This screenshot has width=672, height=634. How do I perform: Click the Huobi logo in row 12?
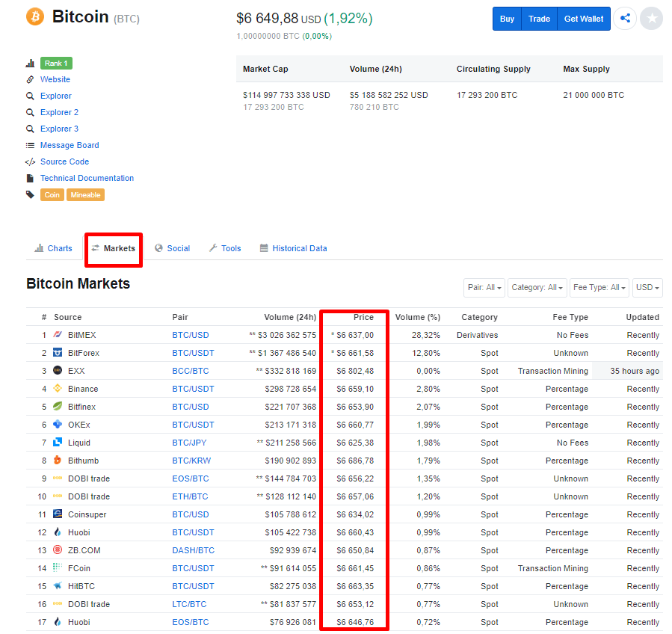click(58, 532)
